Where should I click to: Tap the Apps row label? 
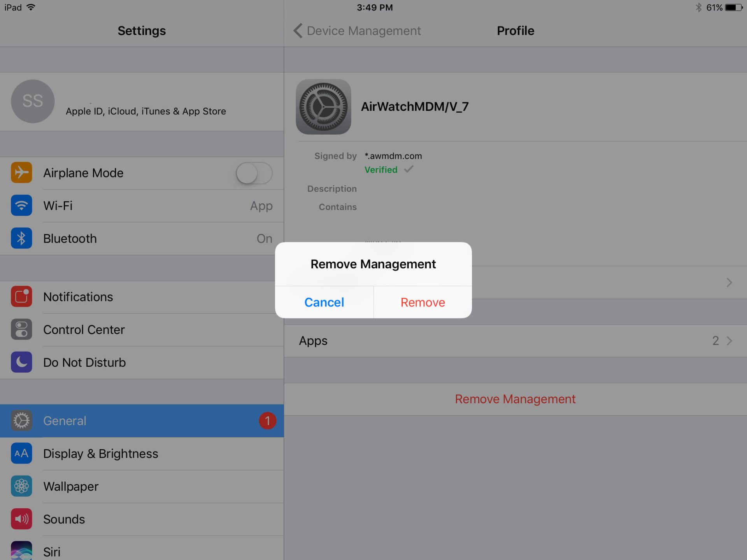[313, 341]
